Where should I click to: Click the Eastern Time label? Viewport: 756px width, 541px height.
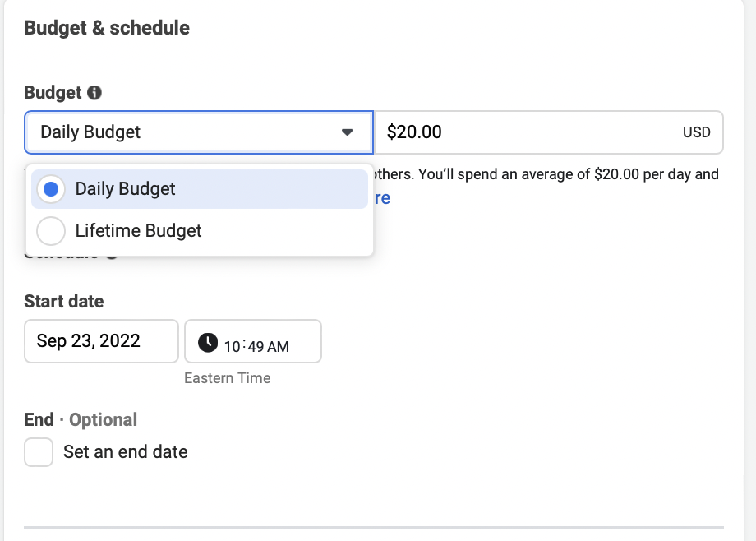pos(227,378)
